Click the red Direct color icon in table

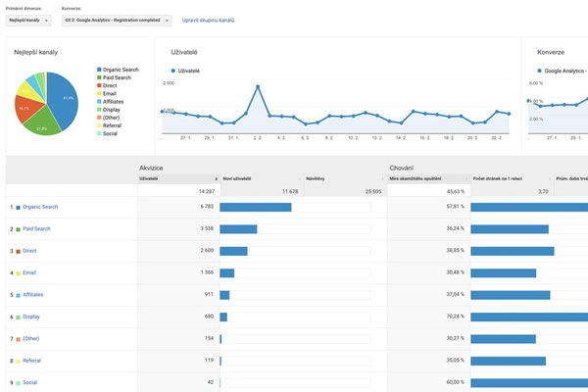pos(17,251)
